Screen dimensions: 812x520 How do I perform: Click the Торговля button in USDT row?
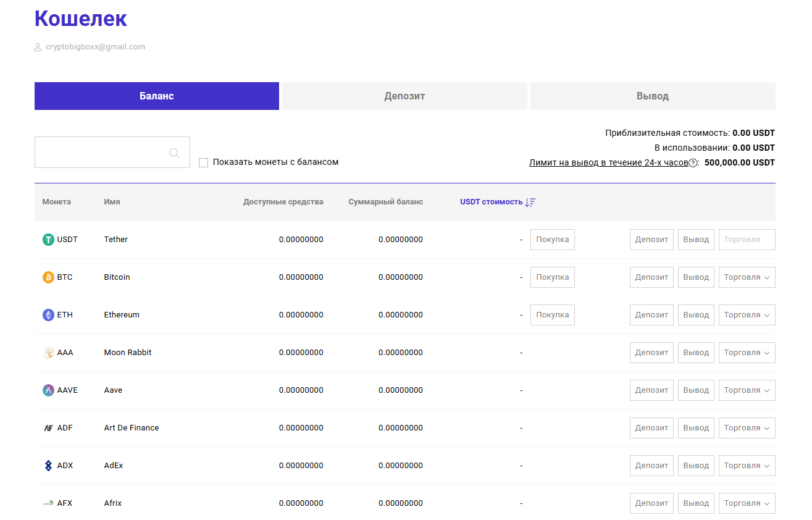tap(747, 240)
